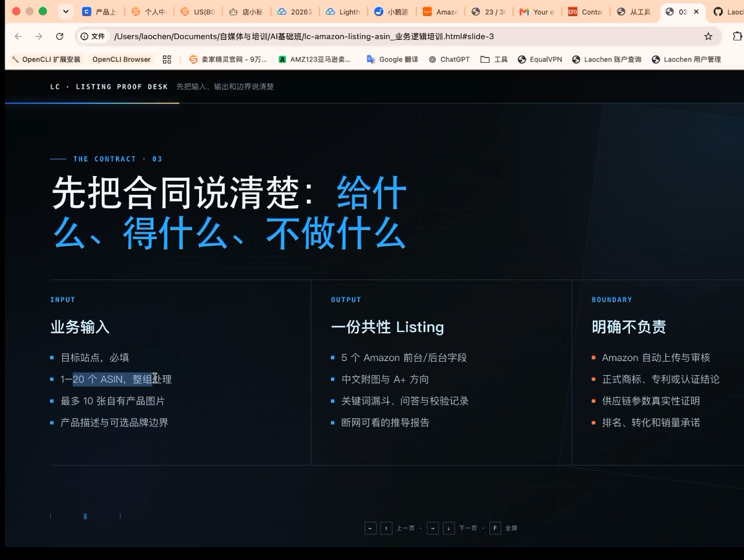
Task: Click the up arrow previous-page button
Action: pyautogui.click(x=387, y=528)
